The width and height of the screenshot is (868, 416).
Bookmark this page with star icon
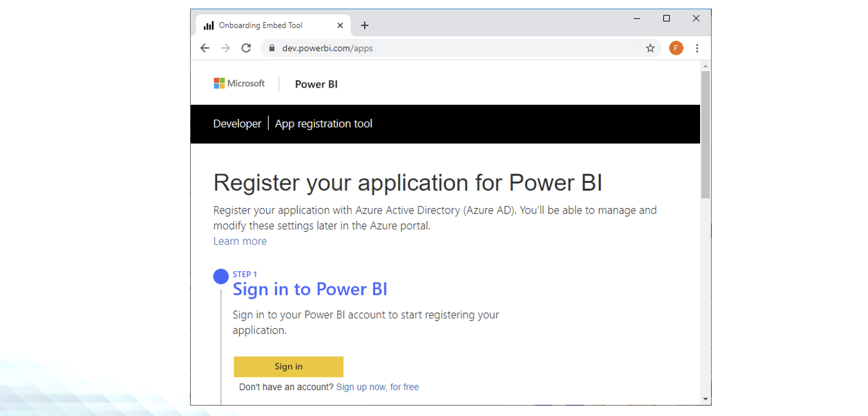pyautogui.click(x=650, y=48)
